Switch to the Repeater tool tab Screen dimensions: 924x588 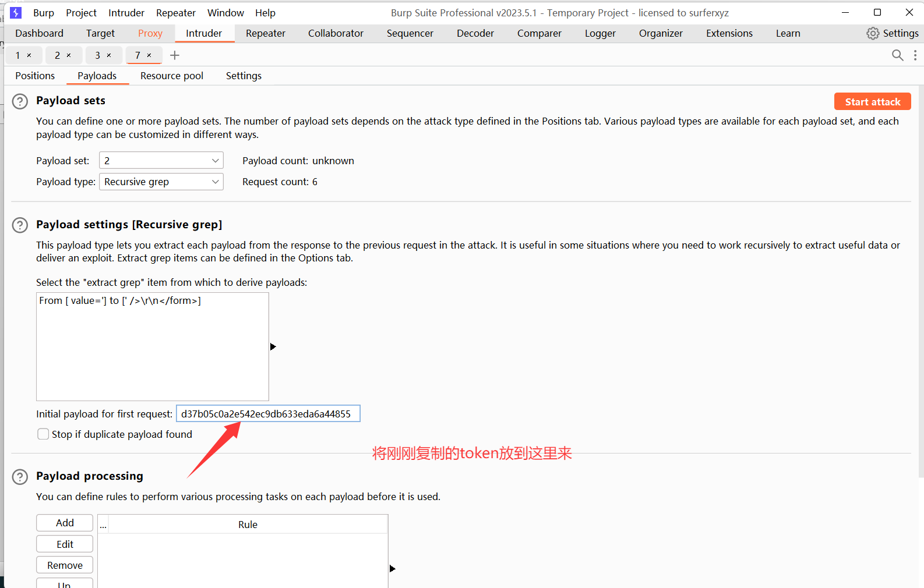coord(266,33)
